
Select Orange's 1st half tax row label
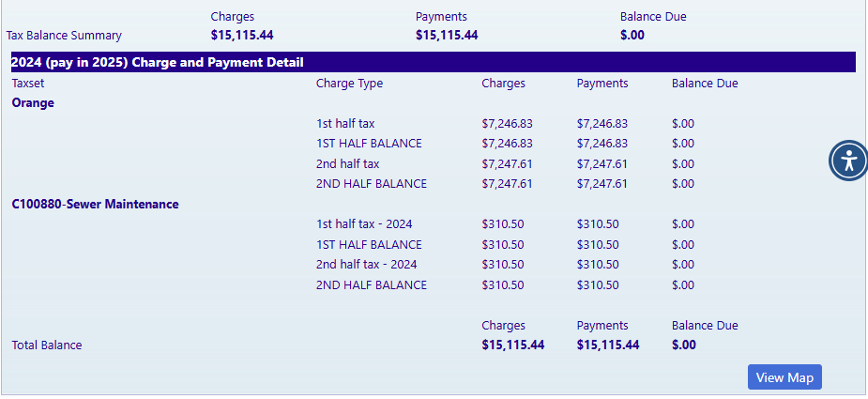click(x=346, y=124)
